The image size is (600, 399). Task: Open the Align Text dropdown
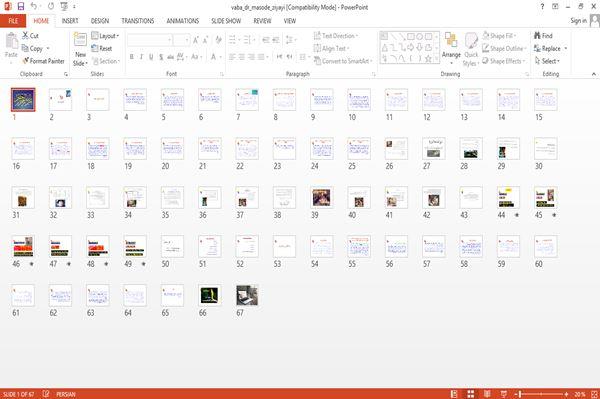click(331, 48)
